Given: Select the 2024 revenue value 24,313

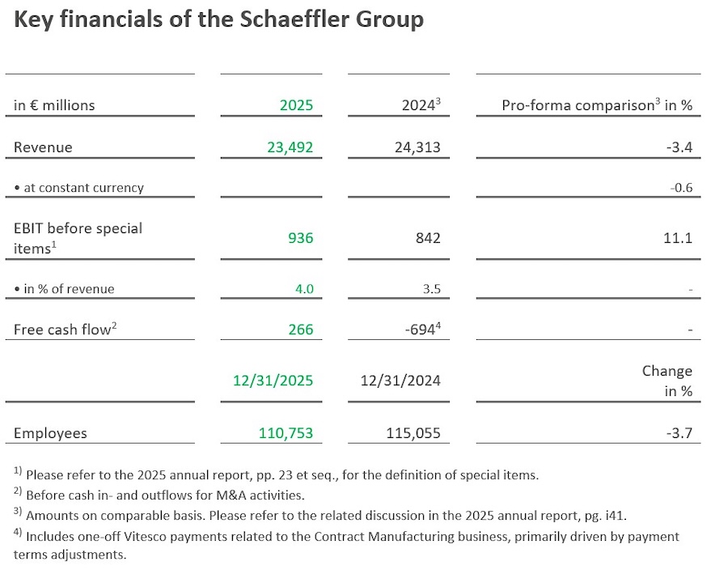Looking at the screenshot, I should click(417, 147).
